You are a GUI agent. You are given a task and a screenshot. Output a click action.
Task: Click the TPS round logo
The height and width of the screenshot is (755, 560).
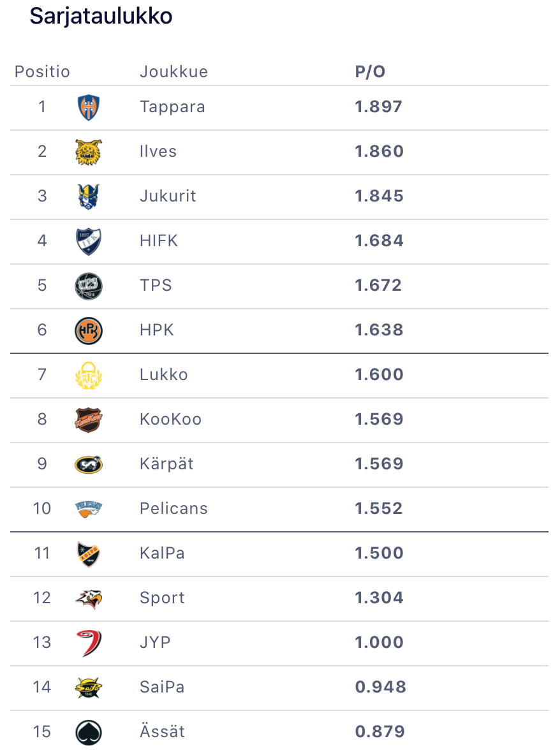tap(88, 286)
